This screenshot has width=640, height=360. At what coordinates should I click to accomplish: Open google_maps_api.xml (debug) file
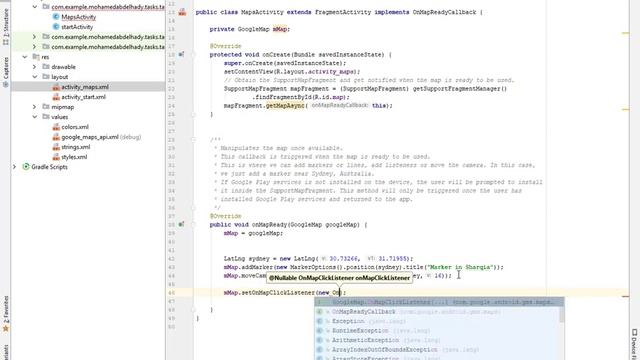(x=101, y=137)
